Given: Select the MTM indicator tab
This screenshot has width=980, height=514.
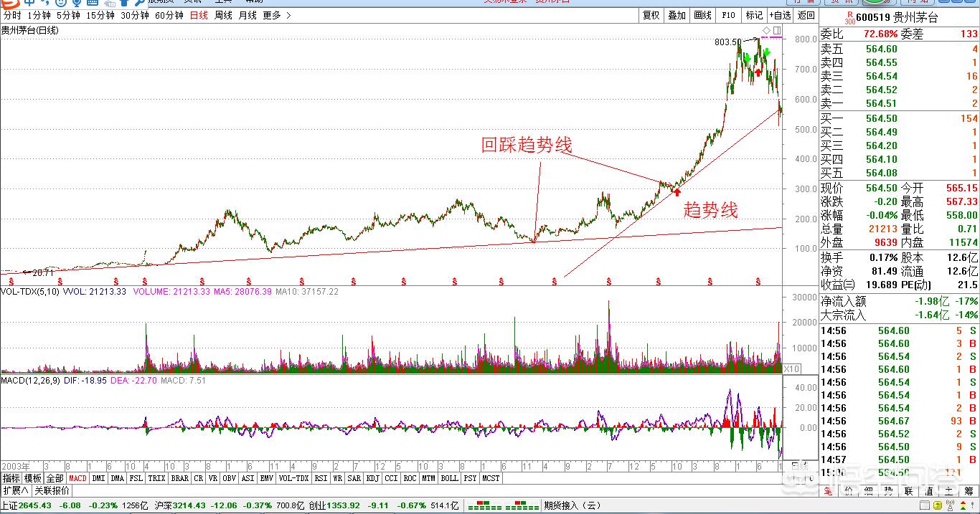Looking at the screenshot, I should click(x=429, y=478).
